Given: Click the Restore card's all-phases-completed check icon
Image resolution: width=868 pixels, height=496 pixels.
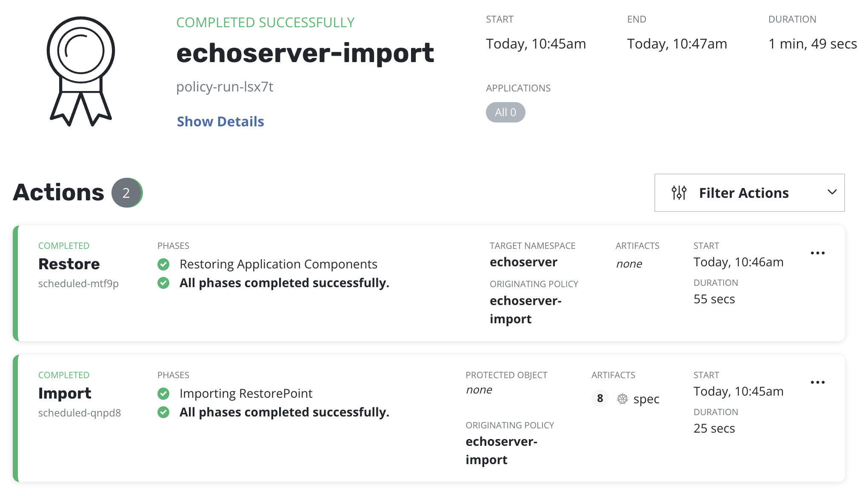Looking at the screenshot, I should pos(163,283).
